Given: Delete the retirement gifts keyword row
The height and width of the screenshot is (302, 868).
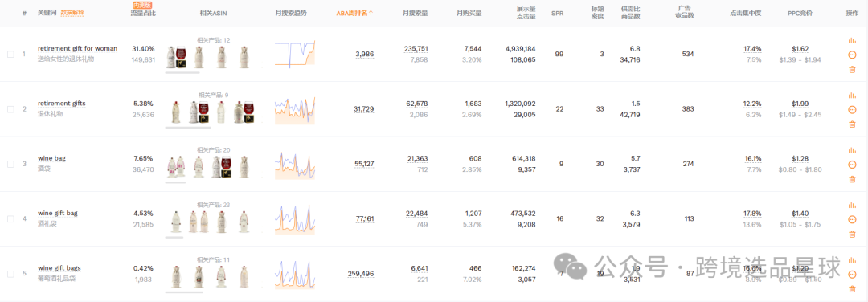Looking at the screenshot, I should pos(852,124).
